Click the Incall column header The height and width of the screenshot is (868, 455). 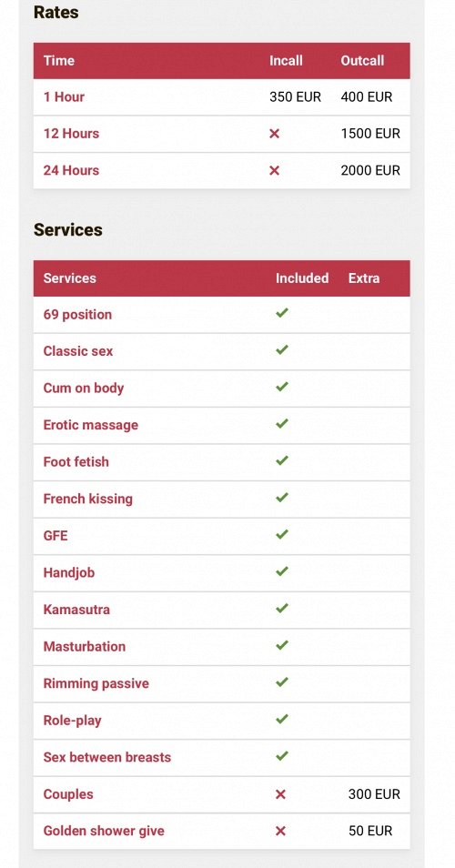286,61
